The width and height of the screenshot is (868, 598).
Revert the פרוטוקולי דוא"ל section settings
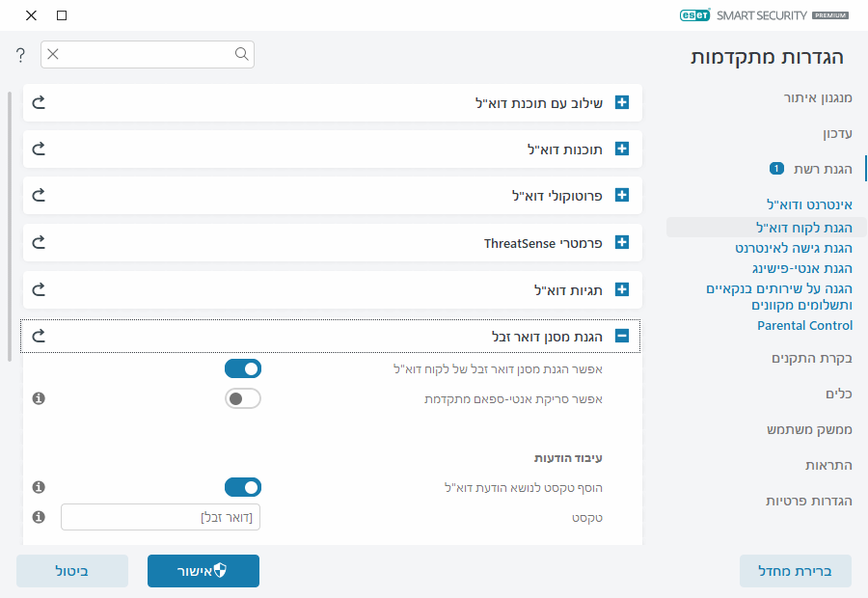(x=40, y=195)
